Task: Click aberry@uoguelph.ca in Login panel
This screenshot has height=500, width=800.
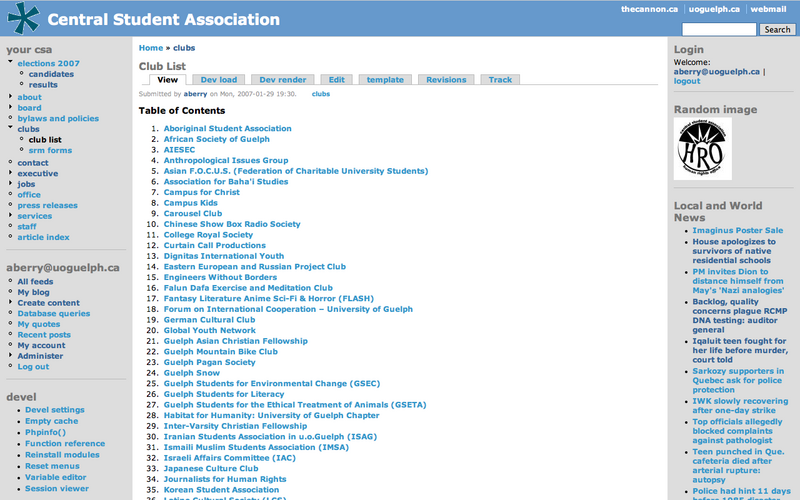Action: tap(717, 72)
